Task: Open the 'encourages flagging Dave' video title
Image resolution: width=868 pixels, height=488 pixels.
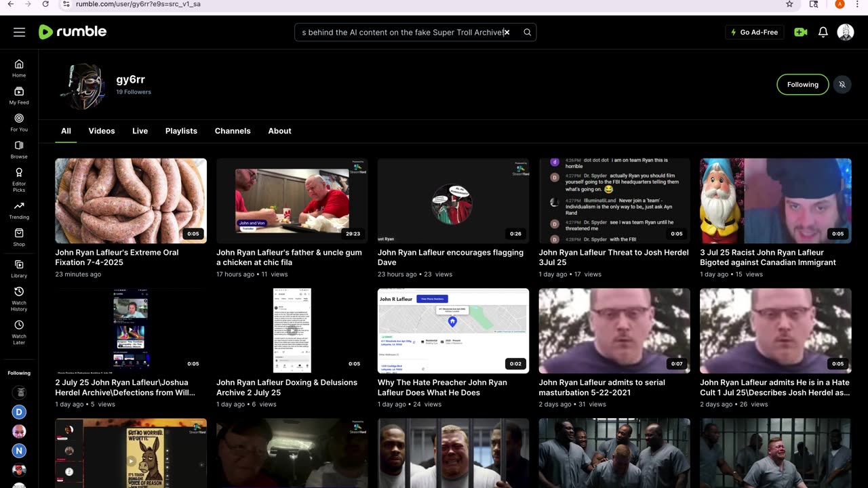Action: click(x=450, y=258)
